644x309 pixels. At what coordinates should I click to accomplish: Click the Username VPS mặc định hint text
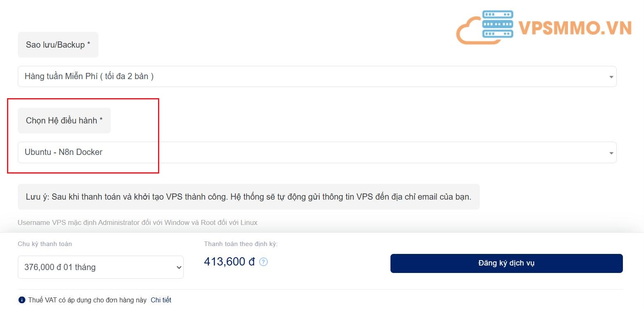coord(138,222)
